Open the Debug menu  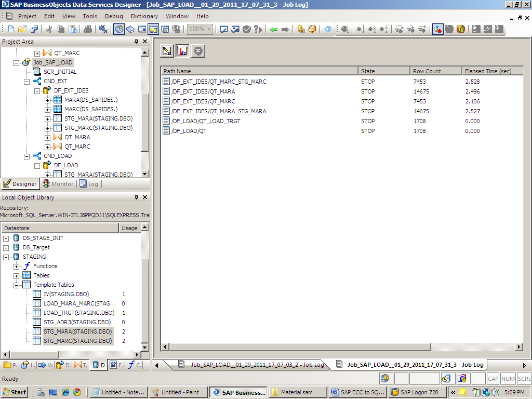[x=114, y=16]
